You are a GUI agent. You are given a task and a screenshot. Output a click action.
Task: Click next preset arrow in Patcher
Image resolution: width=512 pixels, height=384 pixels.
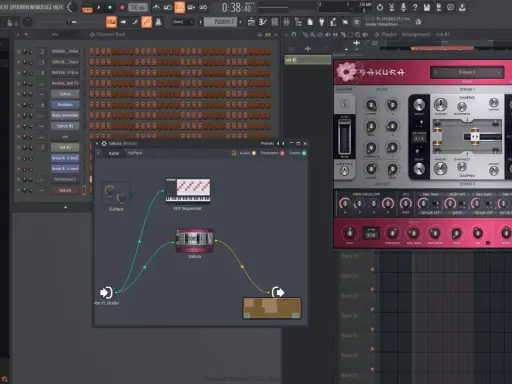(283, 143)
